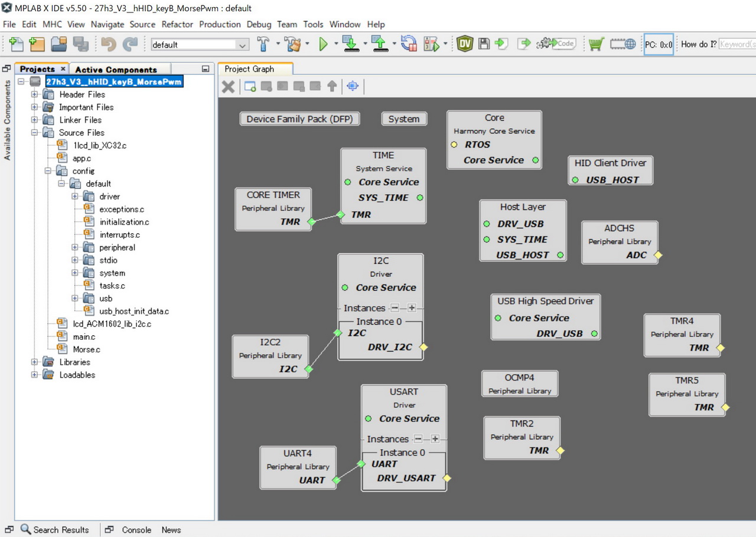
Task: Open the Console tab at bottom
Action: point(136,529)
